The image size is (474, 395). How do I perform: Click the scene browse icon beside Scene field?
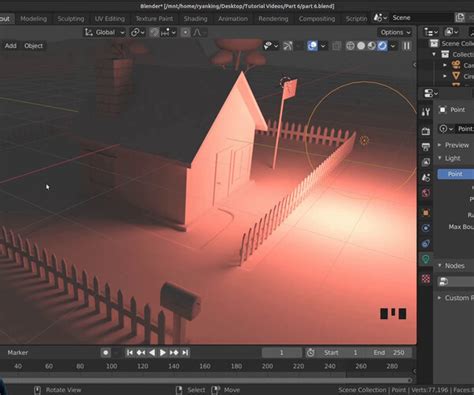379,18
